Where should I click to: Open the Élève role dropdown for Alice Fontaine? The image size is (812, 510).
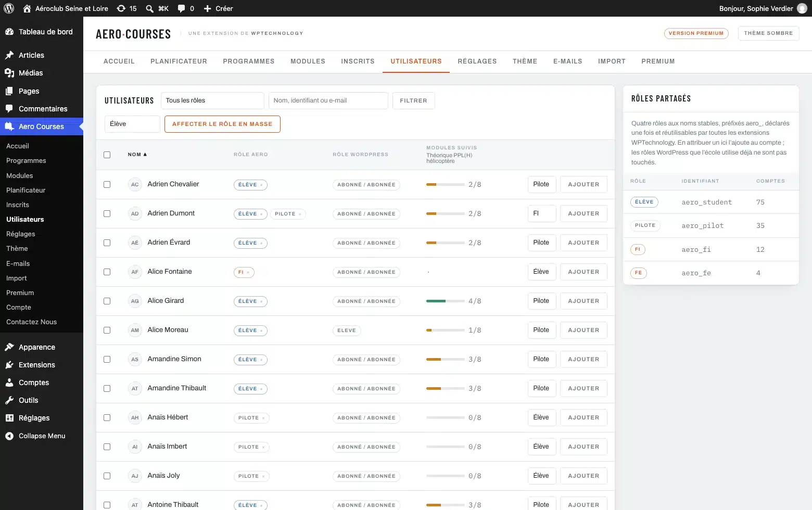pos(541,272)
